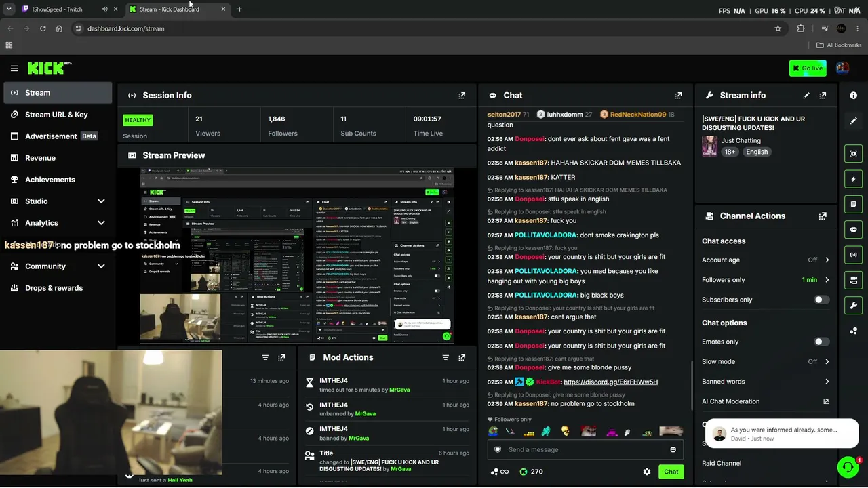868x488 pixels.
Task: Click Raid Channel action
Action: (722, 463)
